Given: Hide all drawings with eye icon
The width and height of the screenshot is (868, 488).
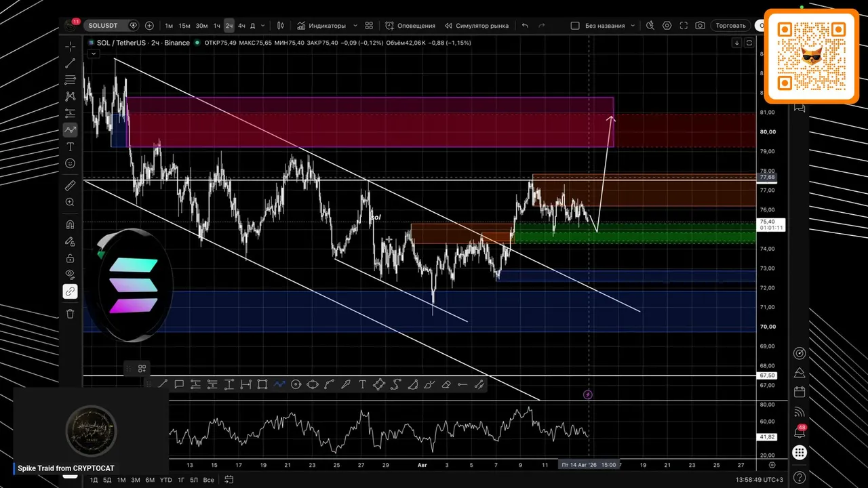Looking at the screenshot, I should point(71,274).
